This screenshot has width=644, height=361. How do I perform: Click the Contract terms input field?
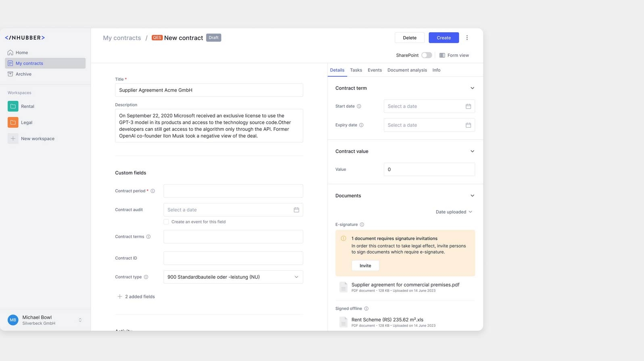[233, 237]
